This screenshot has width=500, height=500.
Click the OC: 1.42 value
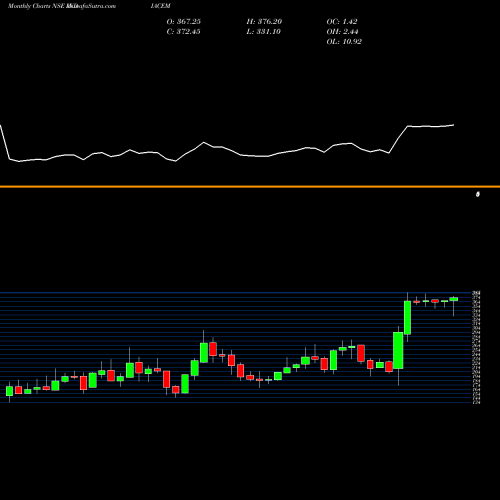pos(342,22)
